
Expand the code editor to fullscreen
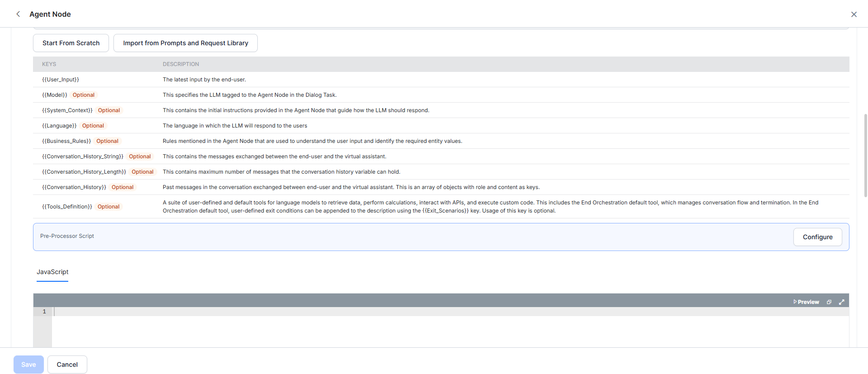pos(841,302)
